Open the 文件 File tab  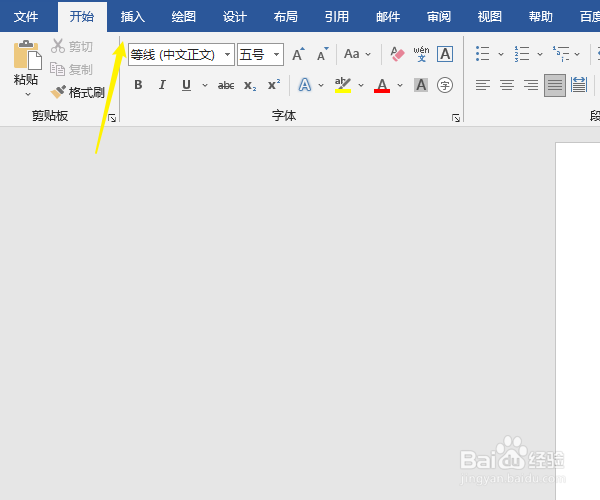coord(26,16)
